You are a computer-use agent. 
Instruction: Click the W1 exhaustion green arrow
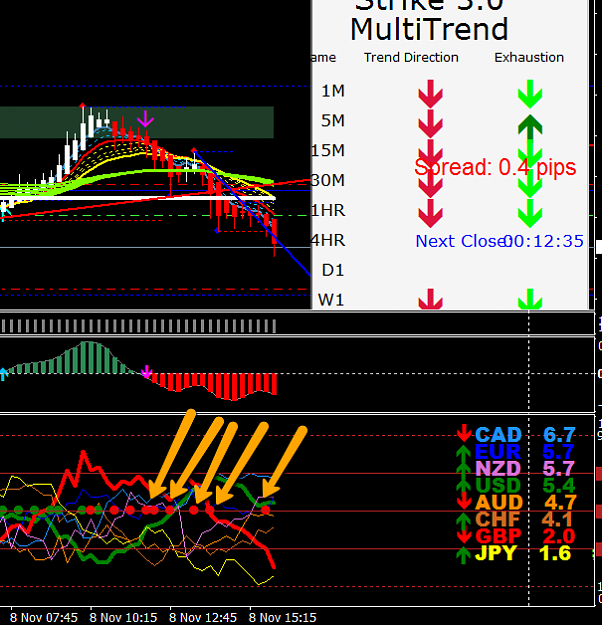click(x=530, y=299)
